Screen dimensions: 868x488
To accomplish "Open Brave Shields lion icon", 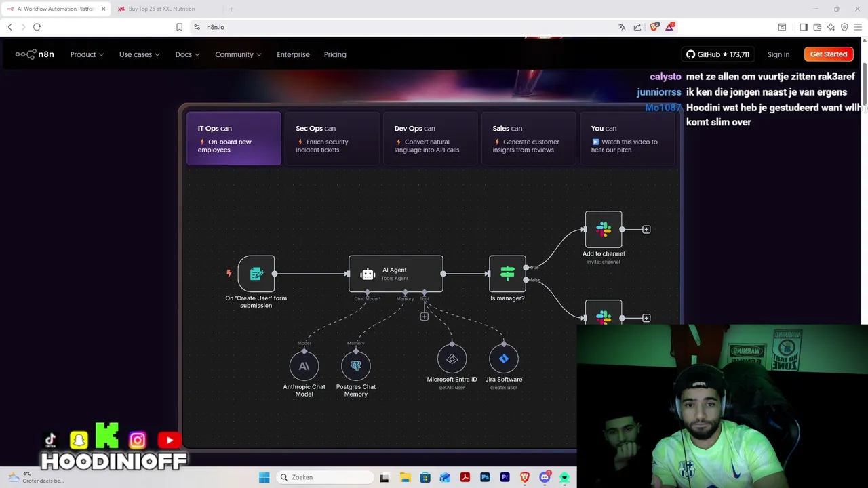I will 654,26.
